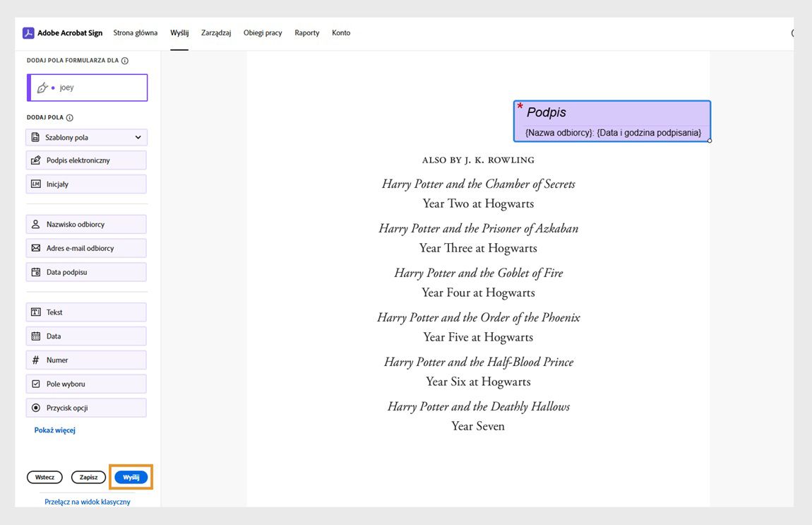Open Strona główna tab
Viewport: 812px width, 525px height.
(135, 33)
